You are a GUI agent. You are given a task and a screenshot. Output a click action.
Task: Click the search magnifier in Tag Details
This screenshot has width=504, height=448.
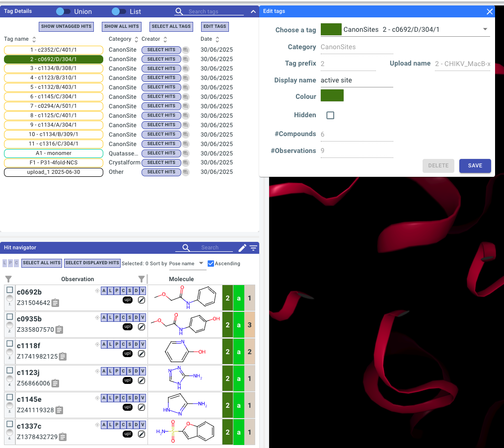[179, 11]
